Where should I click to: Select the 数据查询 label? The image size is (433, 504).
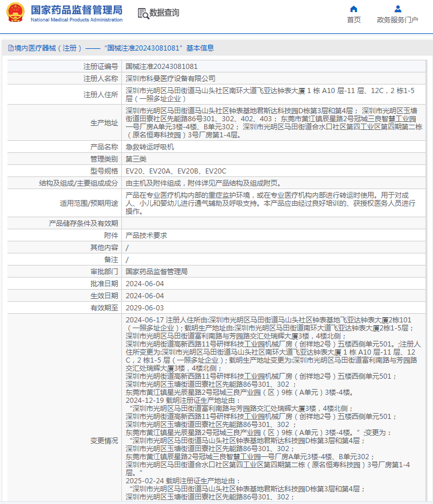pos(164,13)
